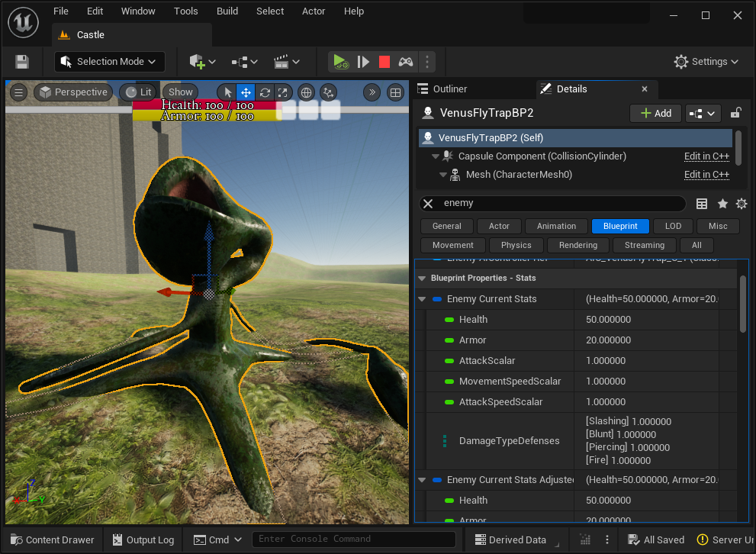
Task: Toggle property matrix table icon
Action: (702, 204)
